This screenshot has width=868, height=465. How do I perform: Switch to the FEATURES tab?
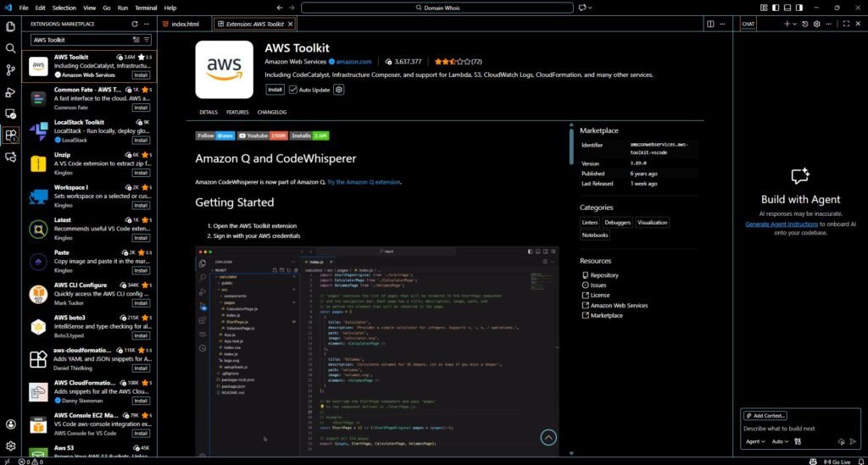click(237, 113)
